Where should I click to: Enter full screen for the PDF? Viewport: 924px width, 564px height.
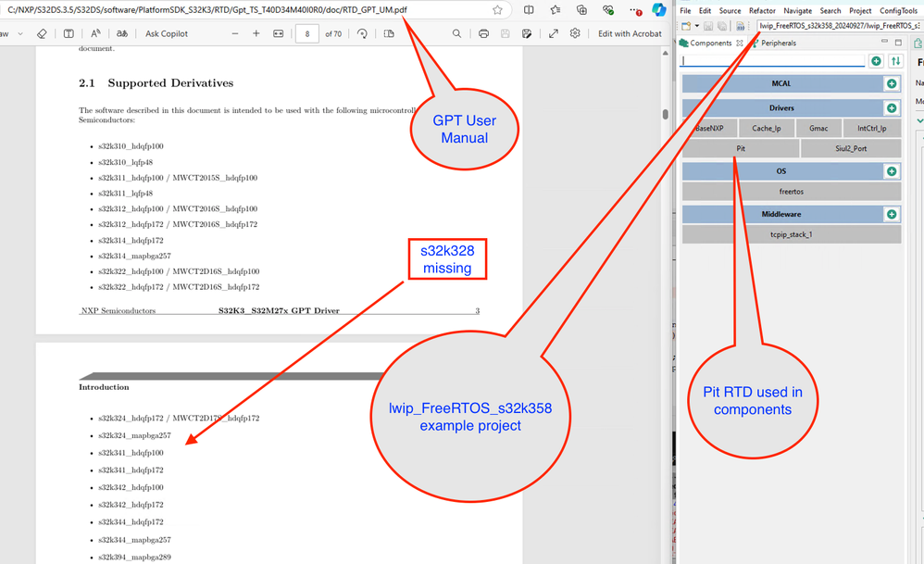pos(554,33)
